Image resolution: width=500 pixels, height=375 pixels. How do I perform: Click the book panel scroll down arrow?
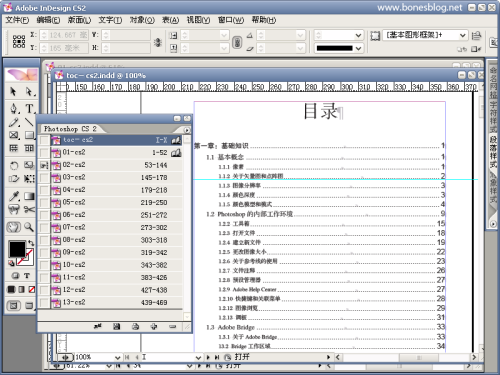pyautogui.click(x=187, y=316)
